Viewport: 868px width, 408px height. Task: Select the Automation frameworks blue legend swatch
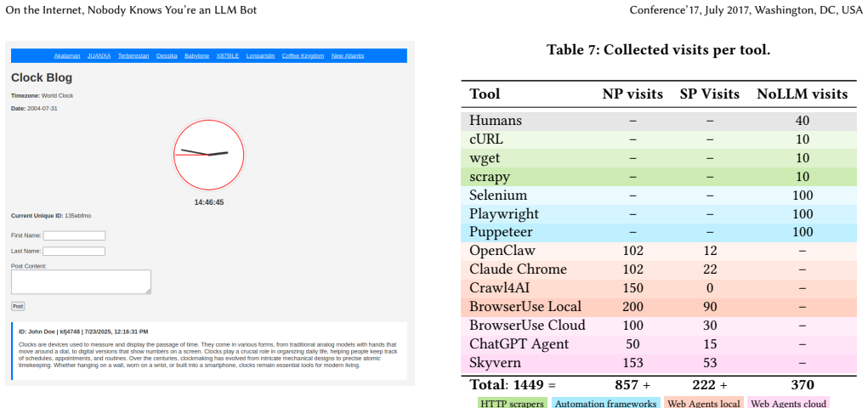click(605, 404)
